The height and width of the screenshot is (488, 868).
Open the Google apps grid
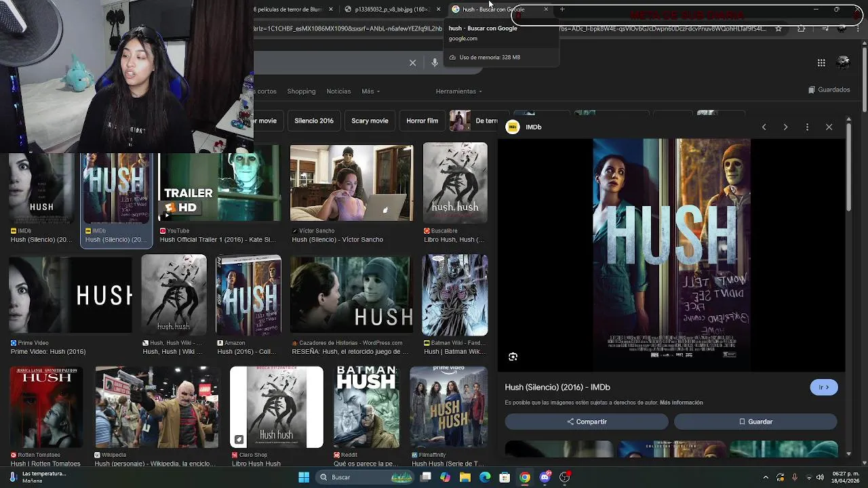pyautogui.click(x=821, y=62)
